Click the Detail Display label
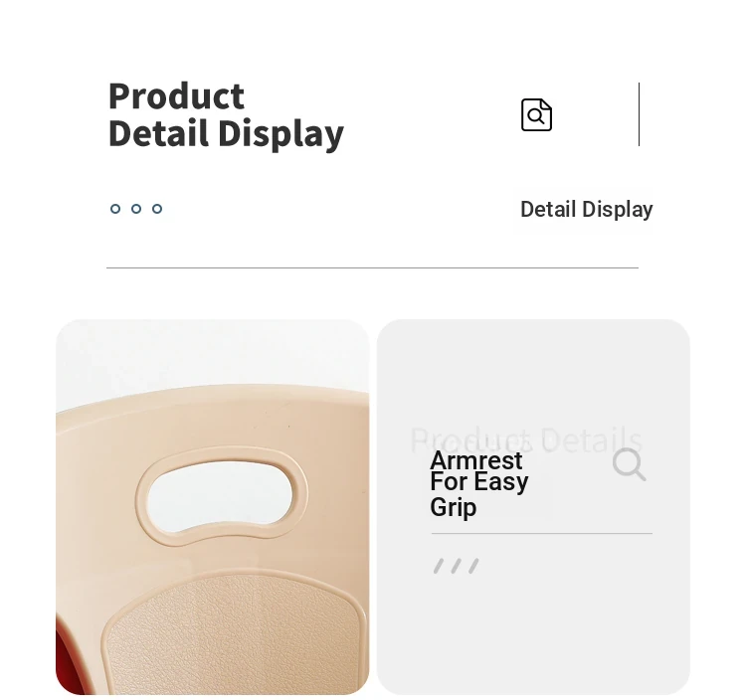 coord(587,209)
